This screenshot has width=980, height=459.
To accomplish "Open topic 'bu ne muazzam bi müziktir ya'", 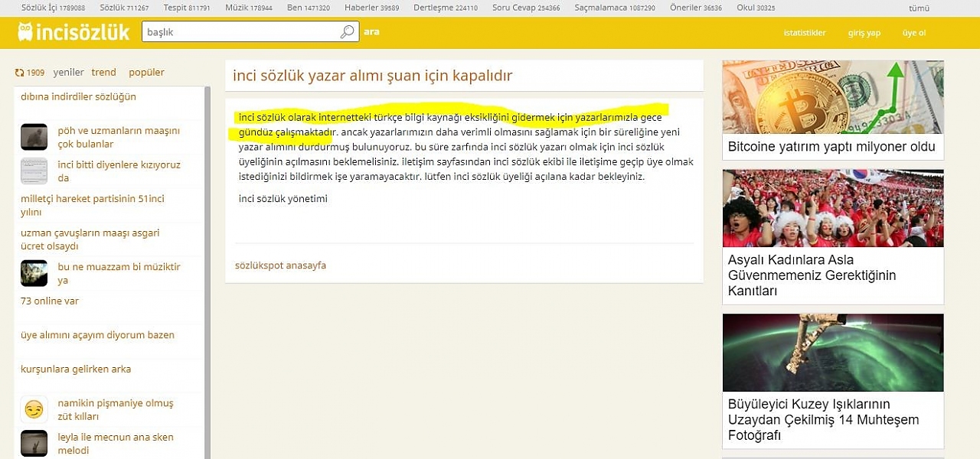I will point(119,274).
